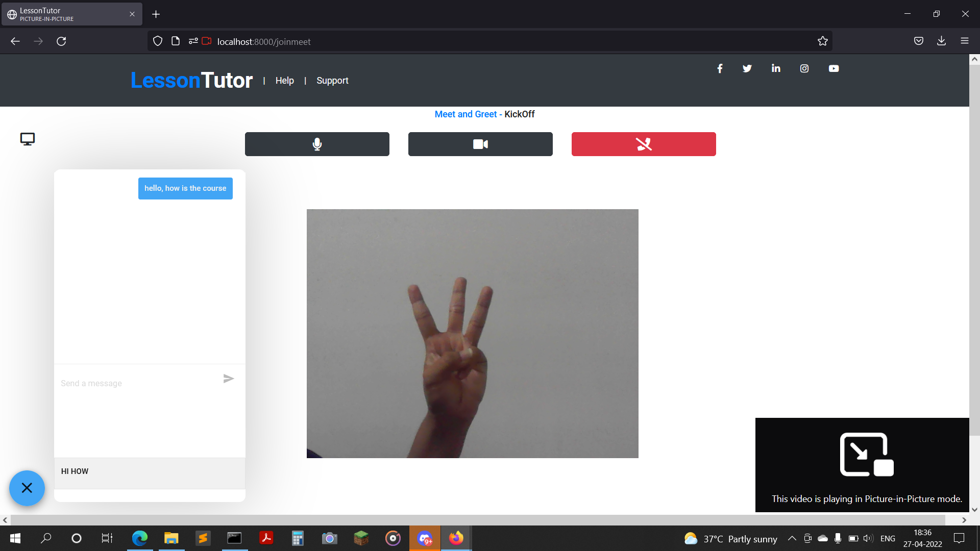Open Firefox application menu hamburger
The width and height of the screenshot is (980, 551).
(964, 41)
